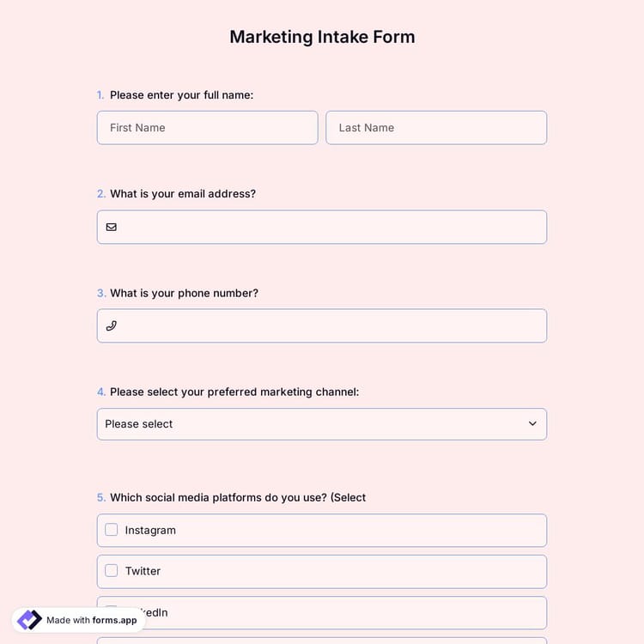
Task: Tick the Instagram checkbox
Action: [x=112, y=530]
